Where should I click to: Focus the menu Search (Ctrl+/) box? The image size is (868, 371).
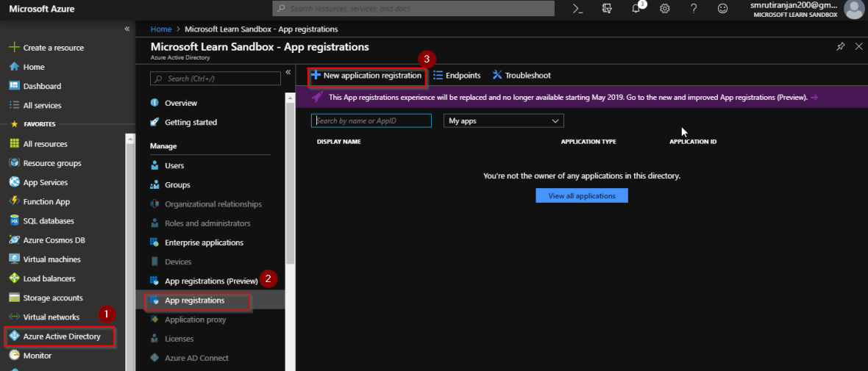[x=216, y=79]
